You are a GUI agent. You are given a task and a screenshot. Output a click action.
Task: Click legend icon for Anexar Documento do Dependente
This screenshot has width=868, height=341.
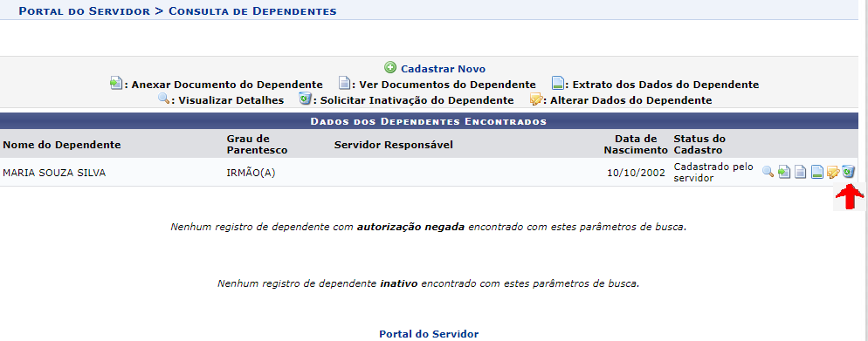pyautogui.click(x=115, y=84)
